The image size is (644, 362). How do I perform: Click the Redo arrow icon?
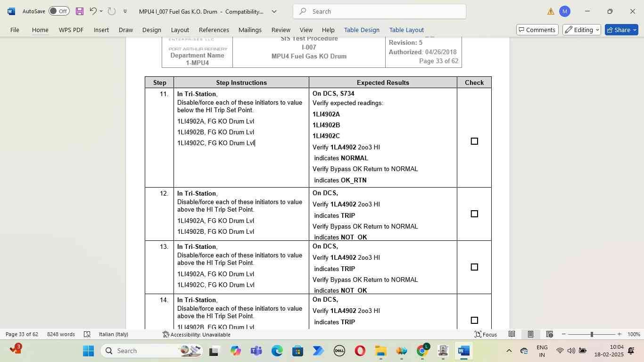pyautogui.click(x=112, y=11)
